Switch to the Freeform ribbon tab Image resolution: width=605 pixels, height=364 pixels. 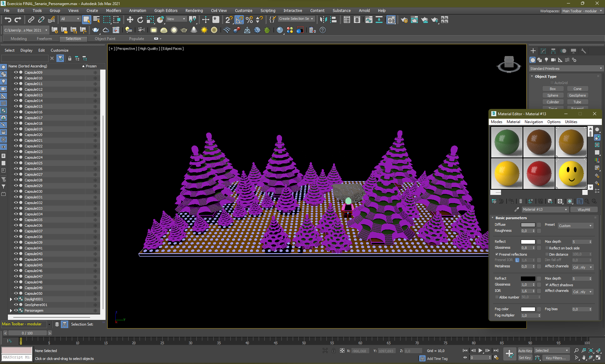coord(44,39)
